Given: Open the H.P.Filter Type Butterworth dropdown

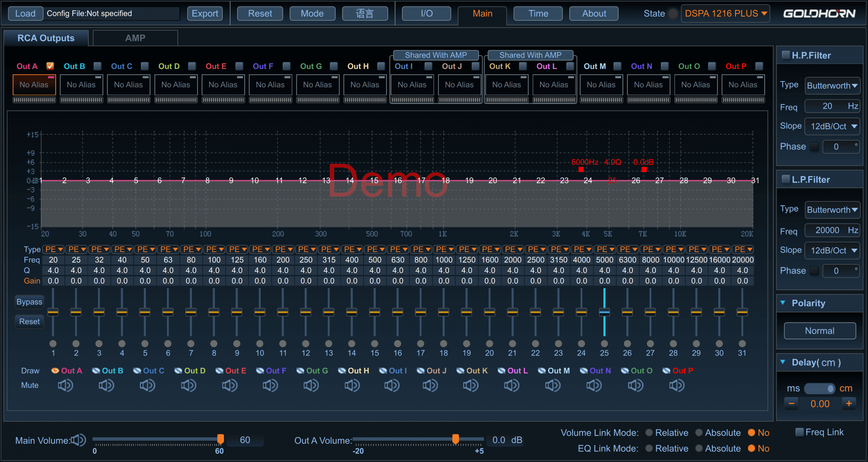Looking at the screenshot, I should tap(832, 86).
